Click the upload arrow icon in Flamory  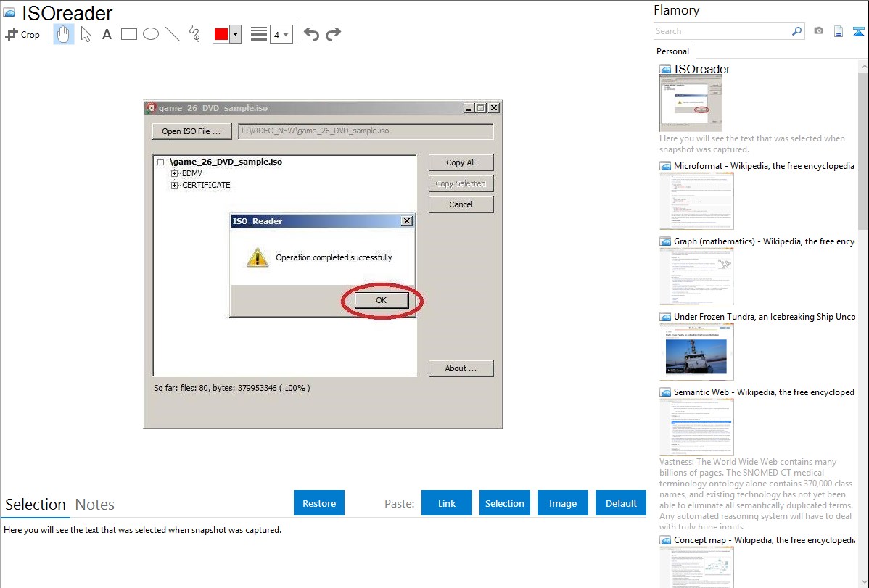pos(858,31)
